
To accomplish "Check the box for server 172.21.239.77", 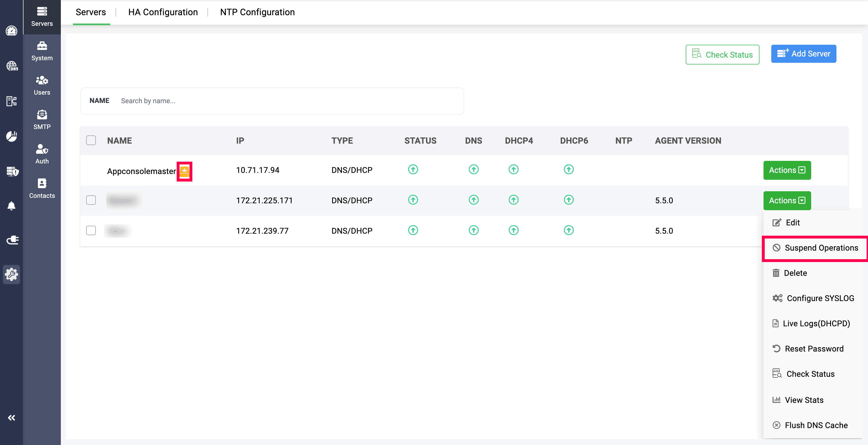I will pos(91,231).
